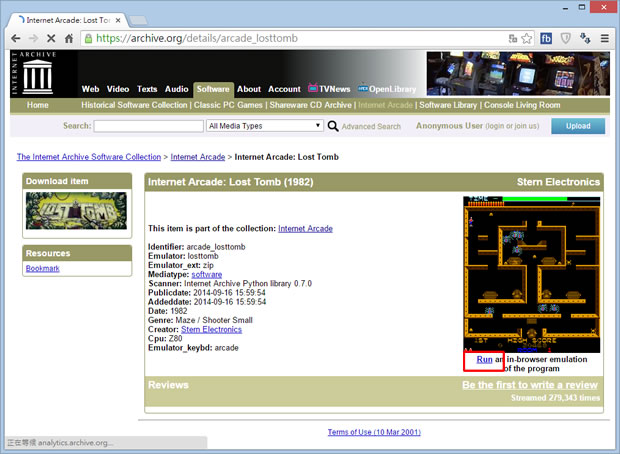Open the Audio section
This screenshot has height=454, width=620.
coord(176,89)
